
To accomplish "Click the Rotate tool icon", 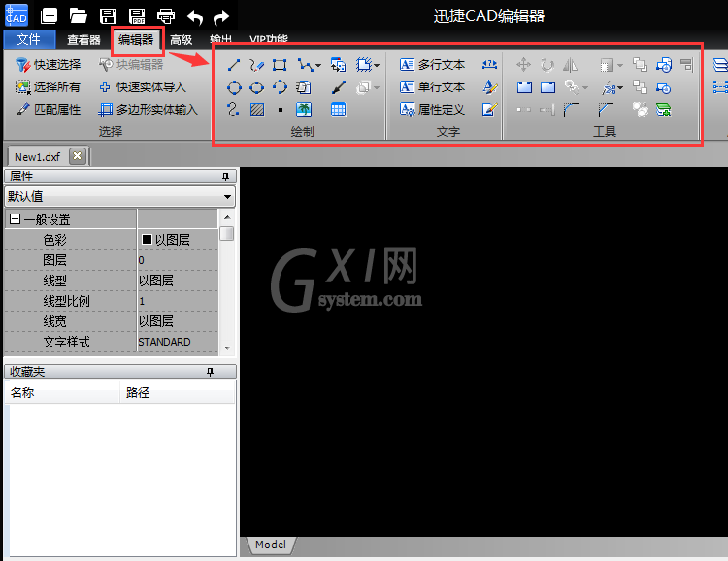I will point(547,65).
